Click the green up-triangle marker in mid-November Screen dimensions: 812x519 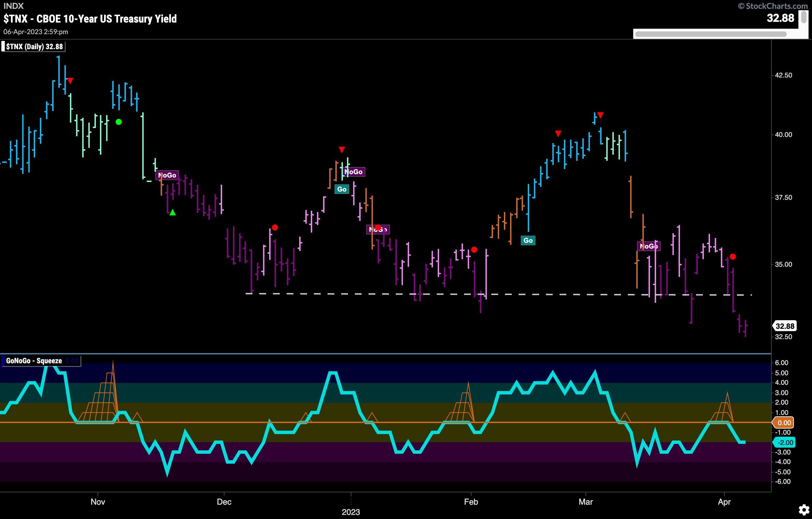pyautogui.click(x=173, y=212)
